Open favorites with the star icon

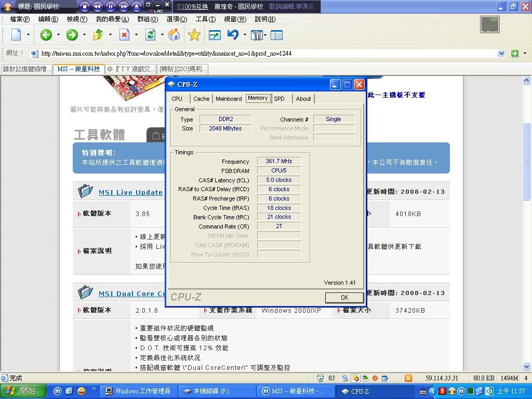(194, 35)
